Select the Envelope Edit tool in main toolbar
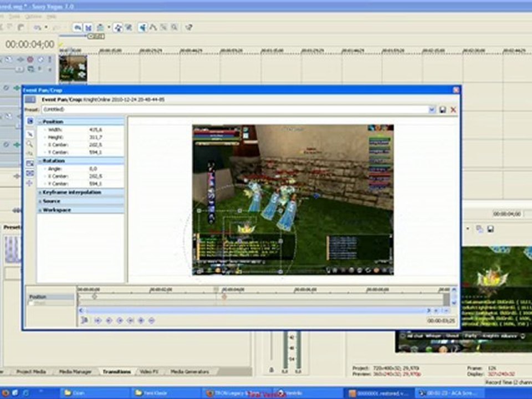 153,28
